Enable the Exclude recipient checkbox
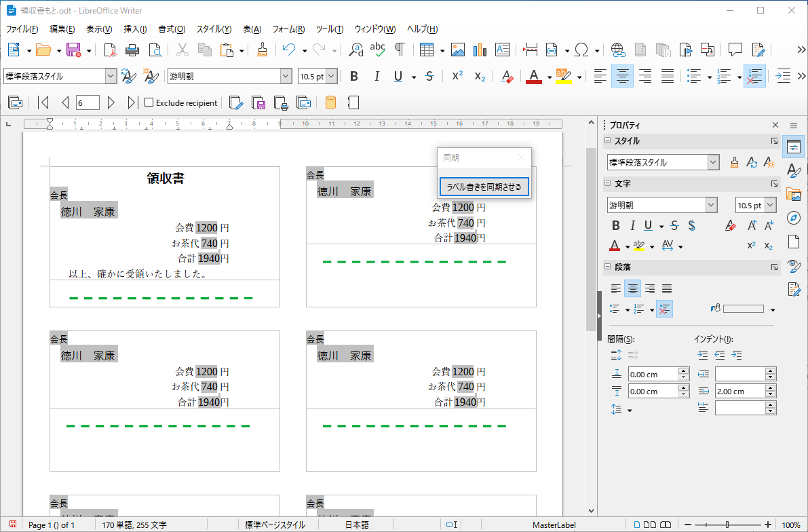The height and width of the screenshot is (532, 808). coord(149,102)
